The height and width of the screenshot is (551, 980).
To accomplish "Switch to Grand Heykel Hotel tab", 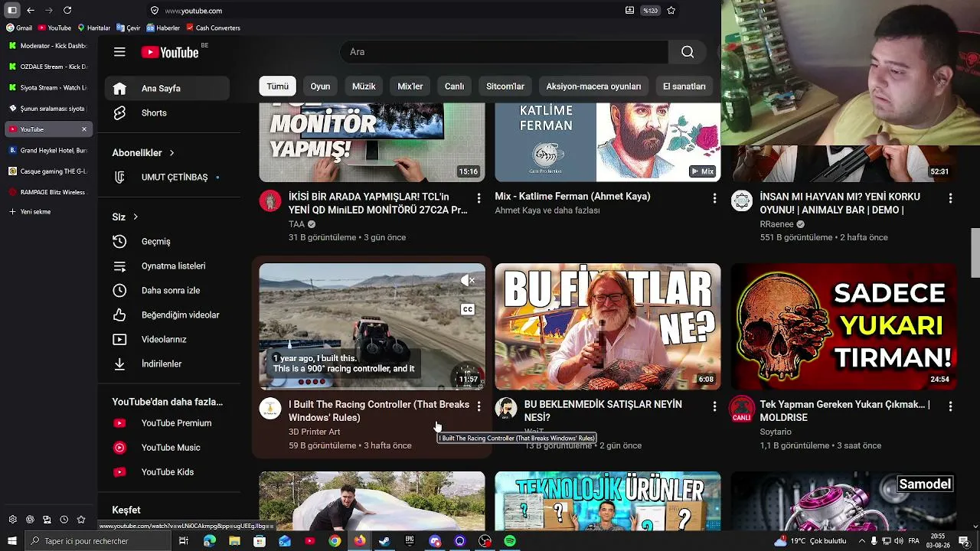I will [x=48, y=150].
